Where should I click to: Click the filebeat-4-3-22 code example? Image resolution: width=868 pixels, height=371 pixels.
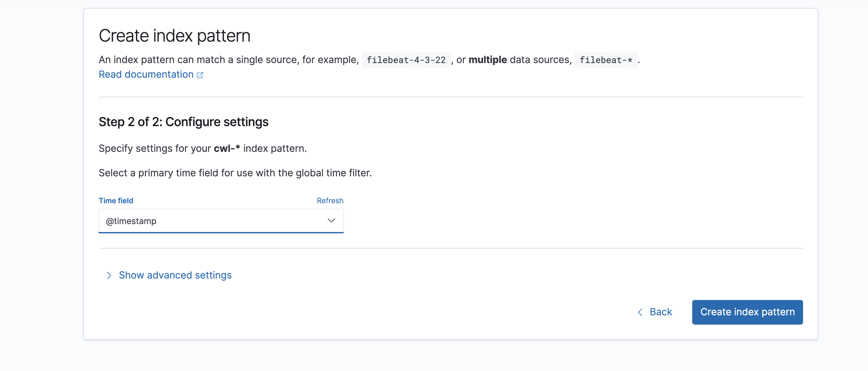point(406,60)
